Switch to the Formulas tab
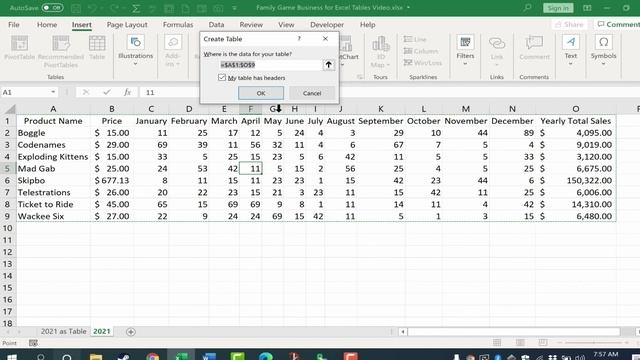Viewport: 640px width, 360px height. coord(178,24)
